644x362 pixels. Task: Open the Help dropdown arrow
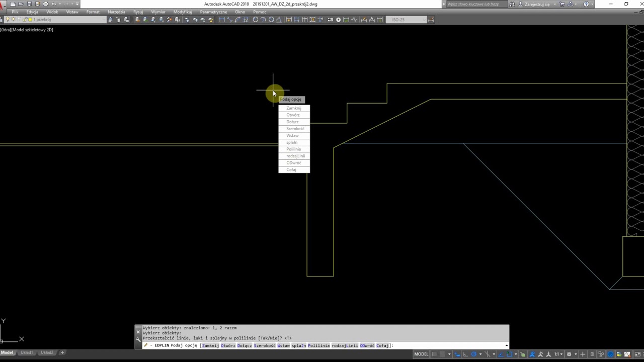click(x=592, y=4)
